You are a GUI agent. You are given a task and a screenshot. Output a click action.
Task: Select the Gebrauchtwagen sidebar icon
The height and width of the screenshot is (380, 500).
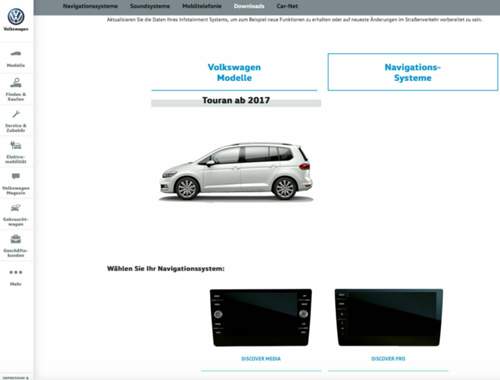(16, 208)
